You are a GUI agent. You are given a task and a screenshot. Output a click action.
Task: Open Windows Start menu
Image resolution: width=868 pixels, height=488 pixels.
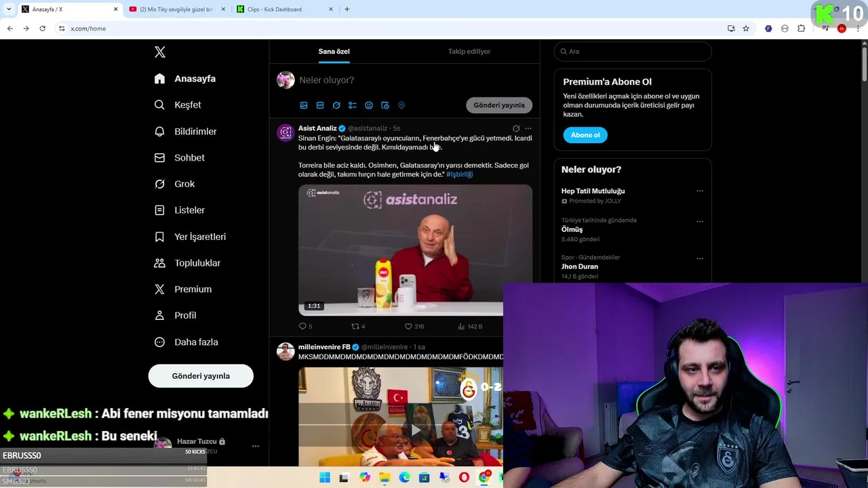325,478
